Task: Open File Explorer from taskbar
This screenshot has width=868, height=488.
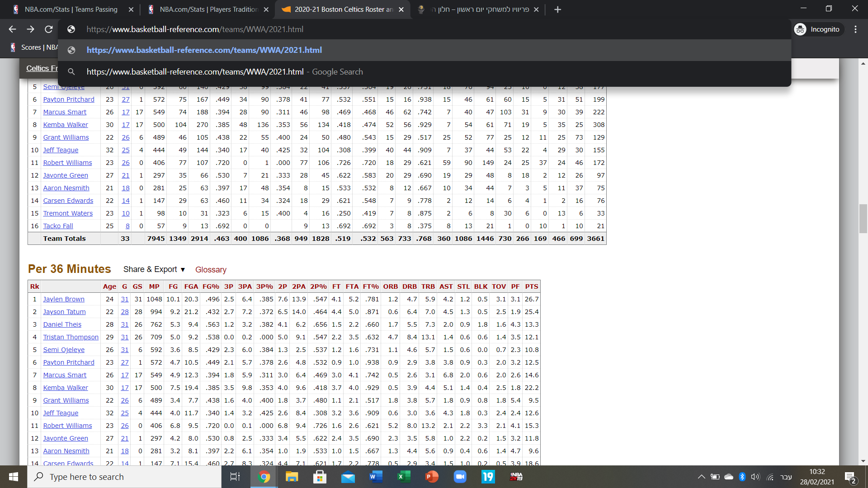Action: point(292,477)
